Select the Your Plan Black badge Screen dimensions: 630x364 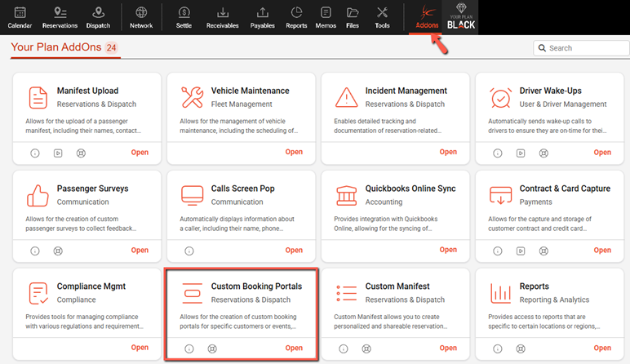pyautogui.click(x=462, y=17)
